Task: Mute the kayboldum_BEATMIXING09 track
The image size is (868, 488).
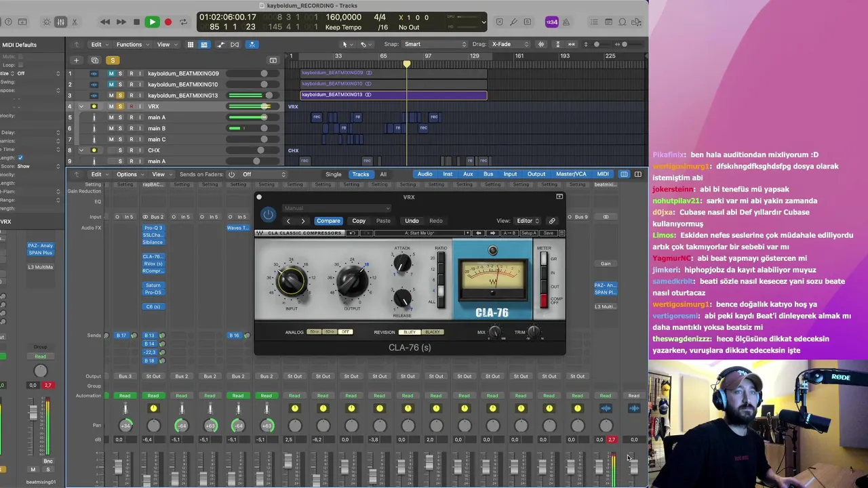Action: (x=111, y=73)
